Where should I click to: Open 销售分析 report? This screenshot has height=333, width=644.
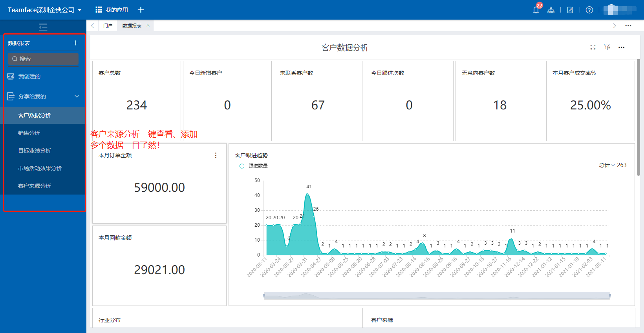pos(29,133)
